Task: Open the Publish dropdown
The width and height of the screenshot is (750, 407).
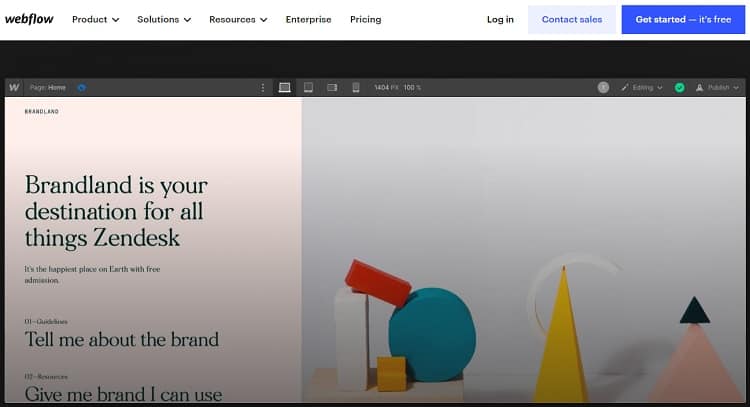Action: pyautogui.click(x=717, y=88)
